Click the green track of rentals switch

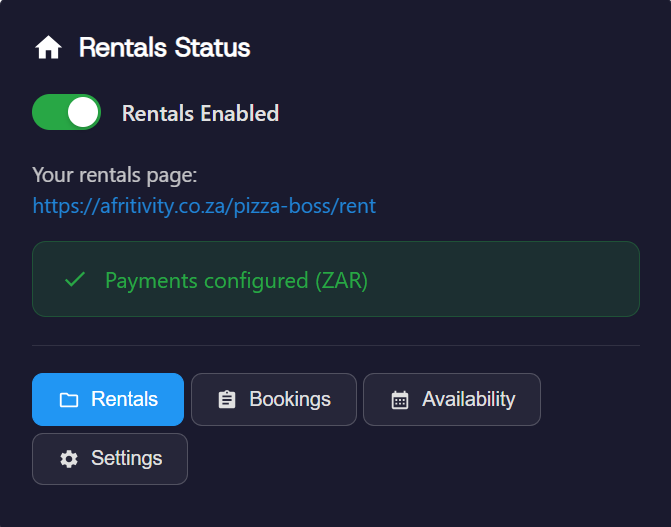point(48,113)
